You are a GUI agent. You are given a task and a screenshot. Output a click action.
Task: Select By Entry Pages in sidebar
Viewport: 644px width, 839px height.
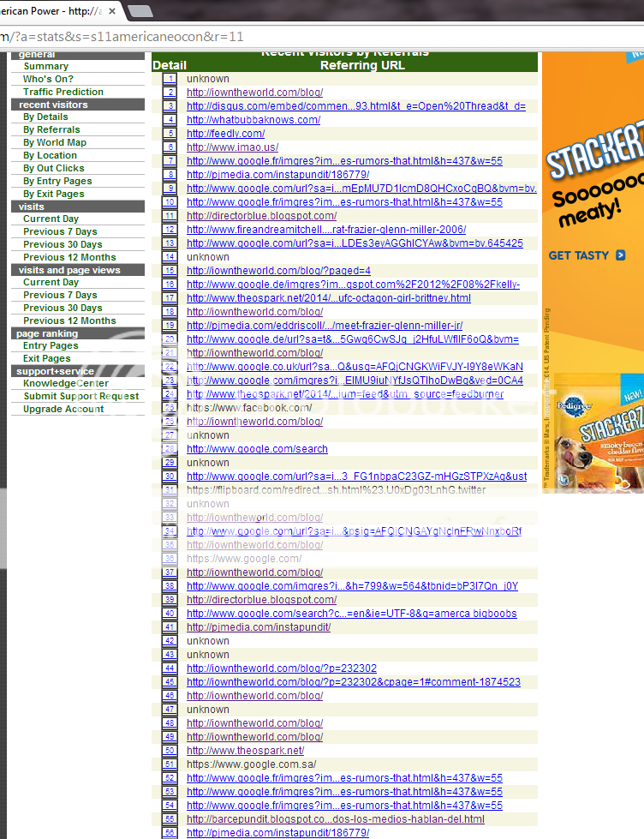(x=57, y=181)
